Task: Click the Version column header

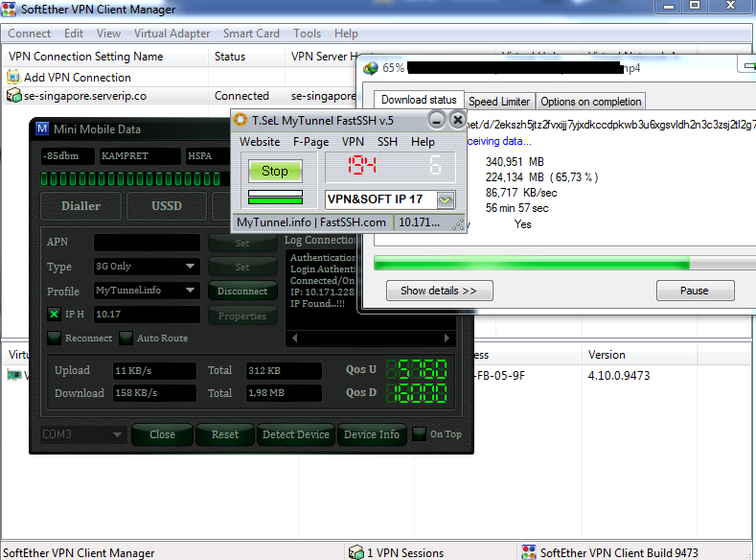Action: tap(640, 355)
